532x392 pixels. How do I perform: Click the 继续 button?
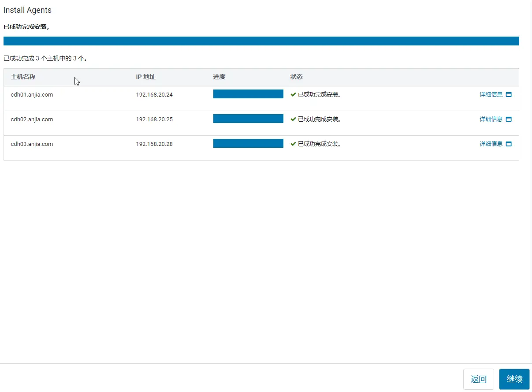click(x=514, y=379)
